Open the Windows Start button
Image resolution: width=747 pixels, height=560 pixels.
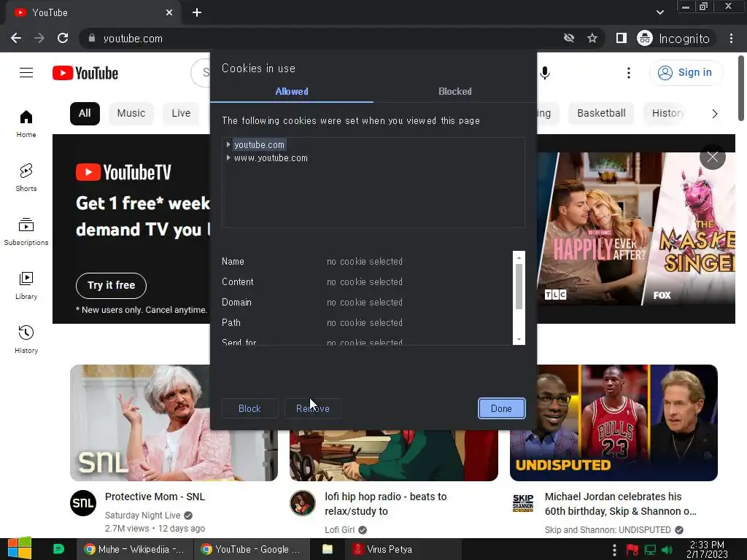[x=20, y=549]
